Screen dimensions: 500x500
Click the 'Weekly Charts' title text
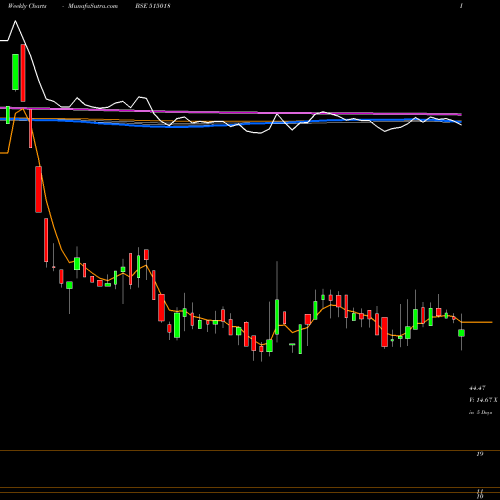(27, 6)
